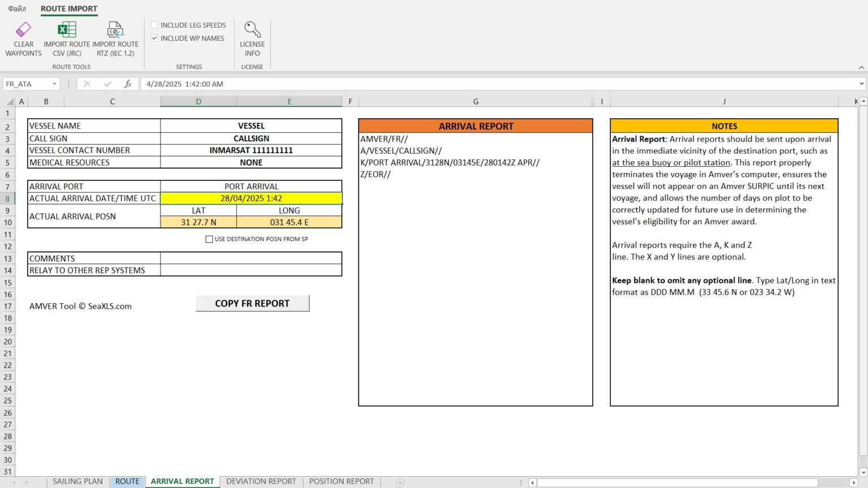868x488 pixels.
Task: Click the Enter checkmark in formula bar
Action: click(x=107, y=83)
